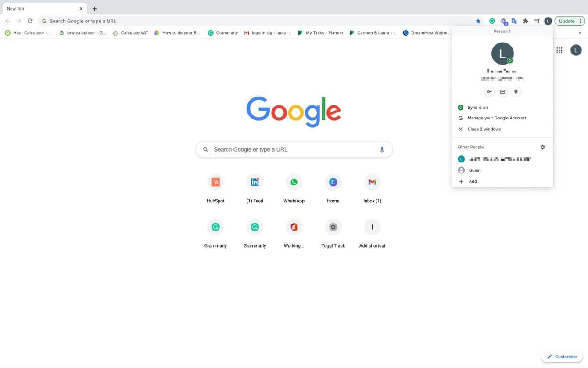Screen dimensions: 588x368
Task: Go forward with the forward arrow
Action: pyautogui.click(x=19, y=21)
